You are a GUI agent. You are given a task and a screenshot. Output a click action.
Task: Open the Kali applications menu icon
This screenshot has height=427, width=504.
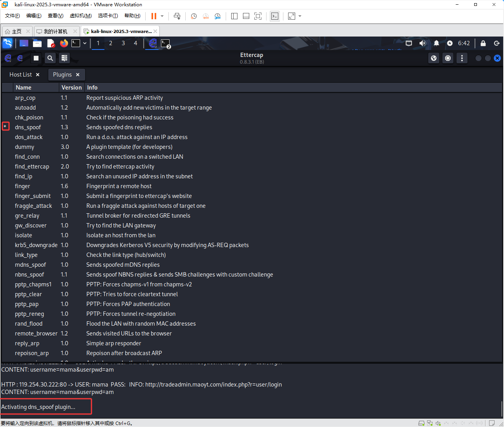coord(7,43)
